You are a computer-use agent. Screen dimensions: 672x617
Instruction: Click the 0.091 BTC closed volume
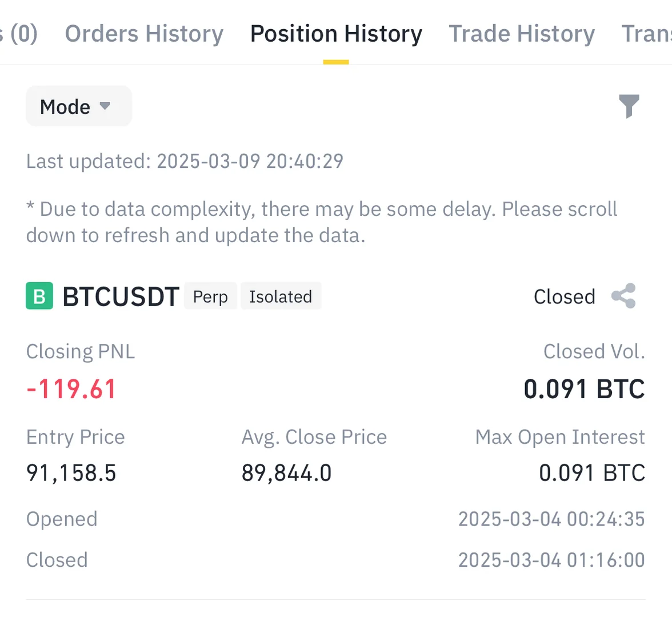click(x=584, y=389)
